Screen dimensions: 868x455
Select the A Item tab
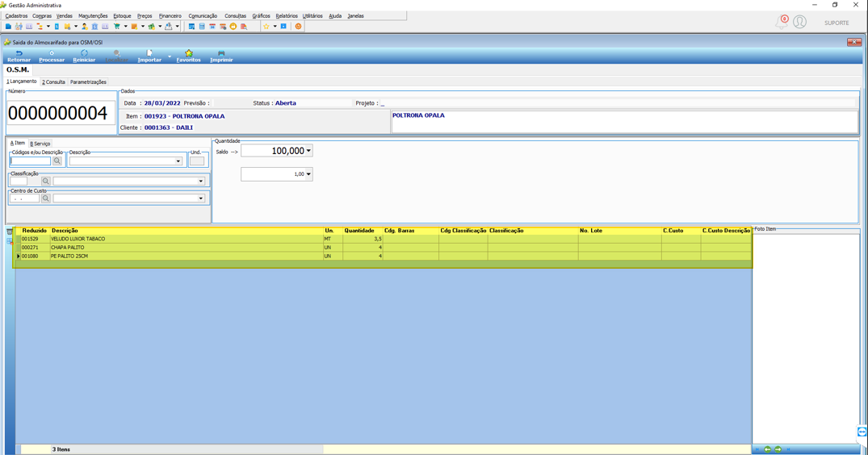(x=18, y=143)
